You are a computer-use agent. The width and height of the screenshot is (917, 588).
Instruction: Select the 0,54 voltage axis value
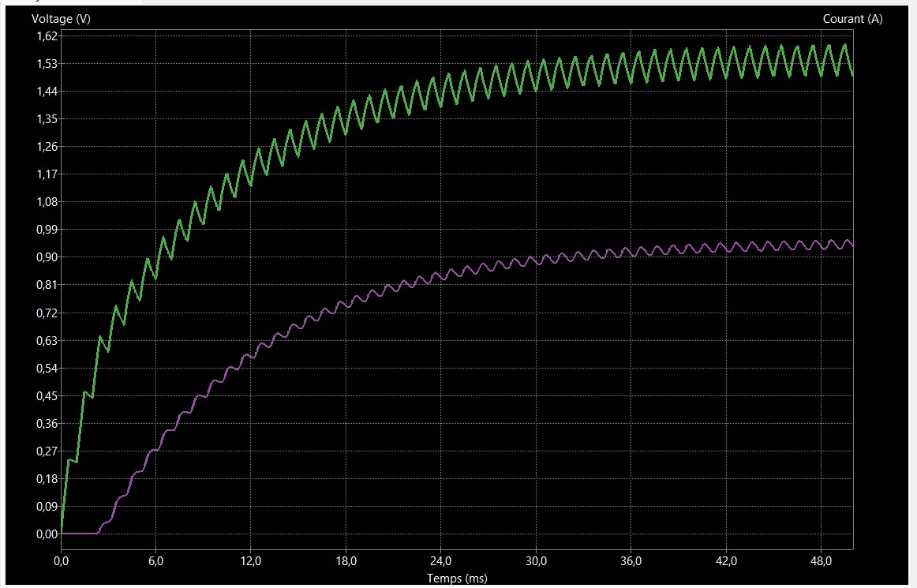pyautogui.click(x=47, y=368)
